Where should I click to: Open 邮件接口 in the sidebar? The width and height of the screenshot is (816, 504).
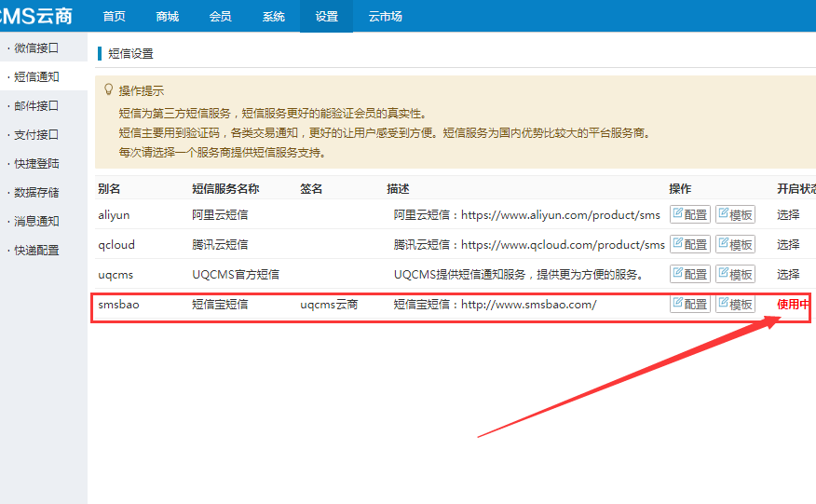coord(36,106)
